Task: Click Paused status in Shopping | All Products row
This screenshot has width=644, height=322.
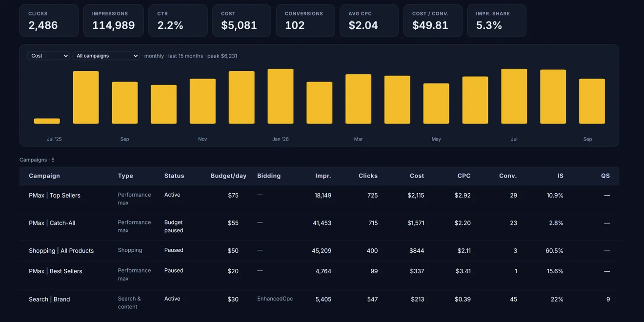Action: (x=174, y=250)
